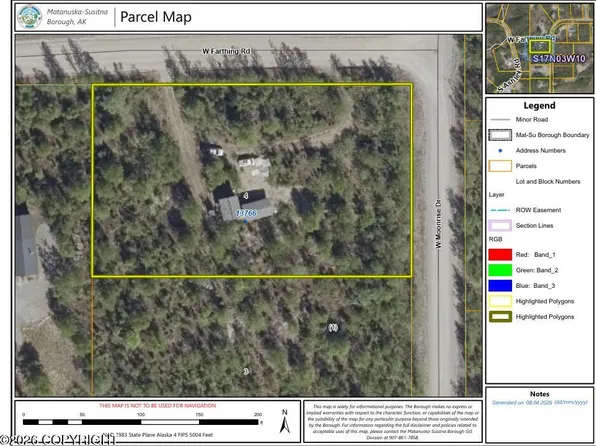The image size is (596, 446).
Task: Click the Address Numbers blue dot symbol
Action: pyautogui.click(x=500, y=151)
